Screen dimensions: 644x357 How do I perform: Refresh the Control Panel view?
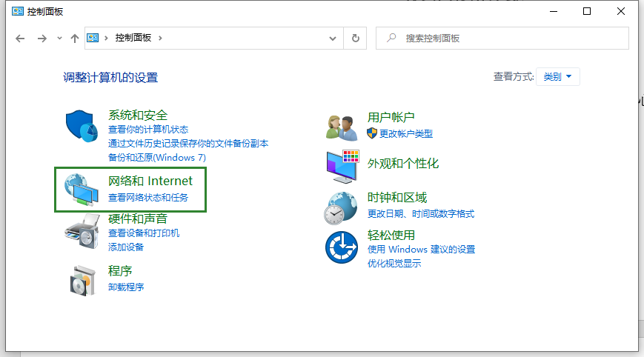pos(356,38)
